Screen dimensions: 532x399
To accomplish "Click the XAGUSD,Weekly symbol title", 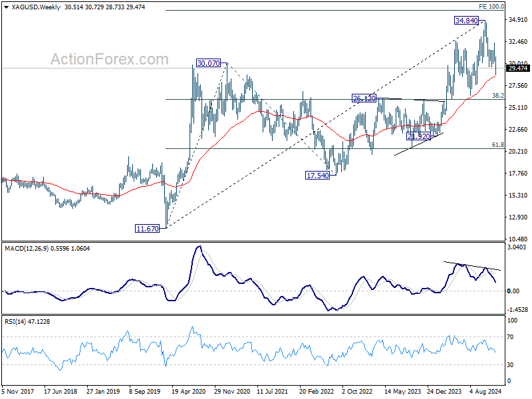I will pos(36,7).
